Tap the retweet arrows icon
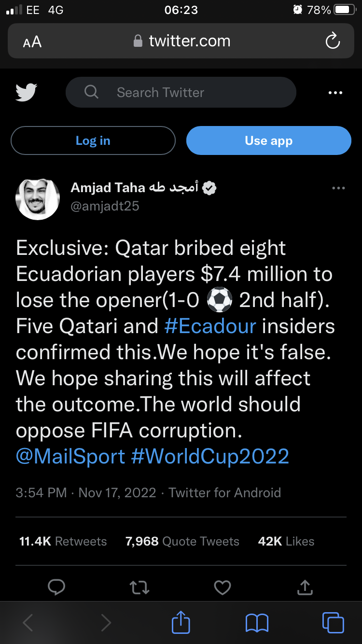Viewport: 362px width, 644px height. [139, 587]
